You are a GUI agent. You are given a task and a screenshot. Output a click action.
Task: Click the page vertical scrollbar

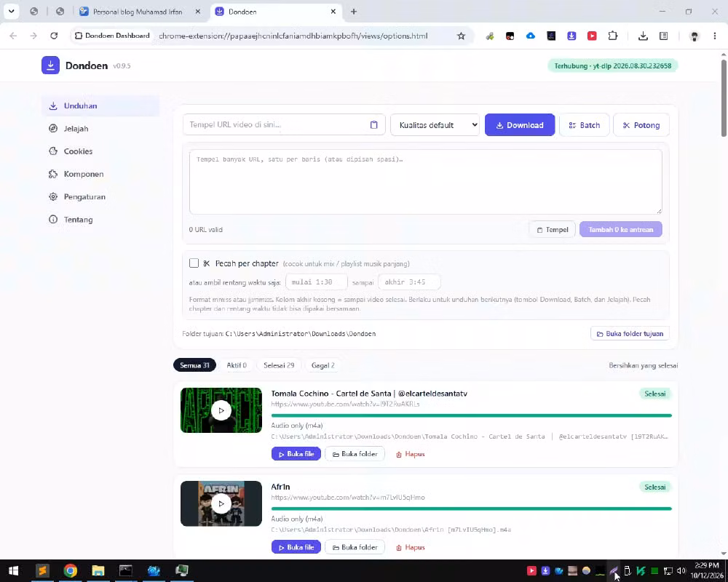pyautogui.click(x=724, y=98)
